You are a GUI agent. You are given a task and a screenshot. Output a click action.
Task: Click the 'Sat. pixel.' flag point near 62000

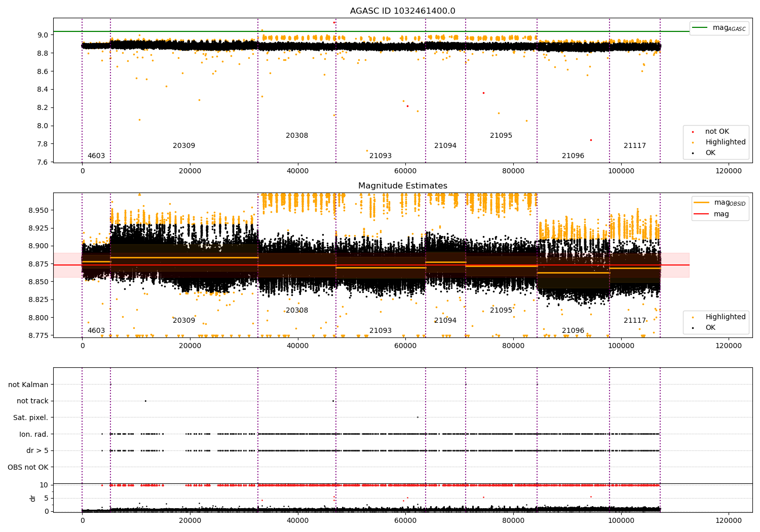point(417,417)
